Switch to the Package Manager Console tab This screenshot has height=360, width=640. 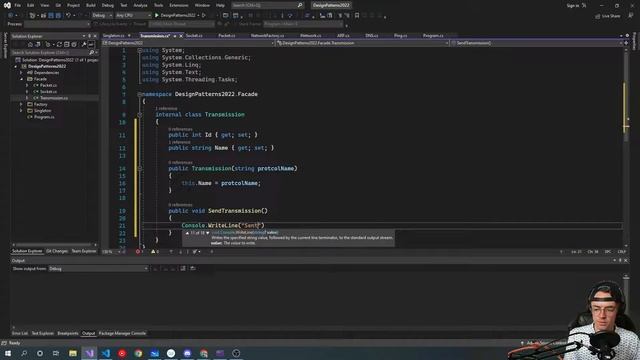tap(122, 333)
